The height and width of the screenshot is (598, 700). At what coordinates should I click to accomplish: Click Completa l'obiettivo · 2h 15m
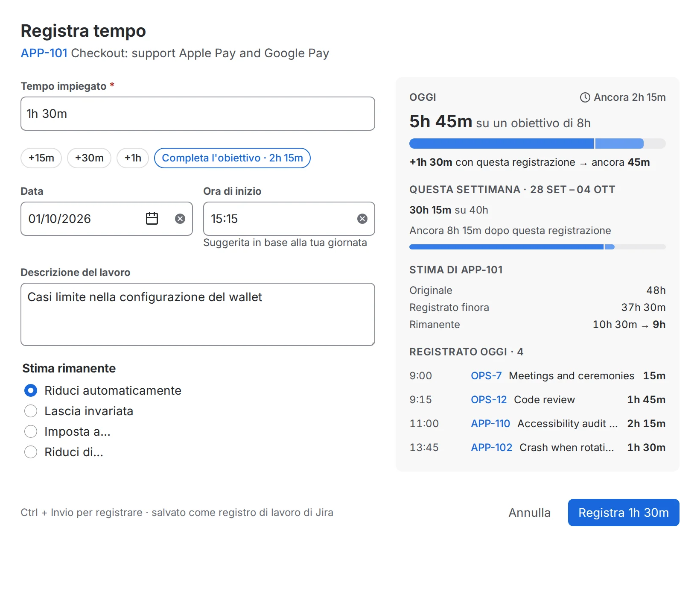tap(232, 158)
